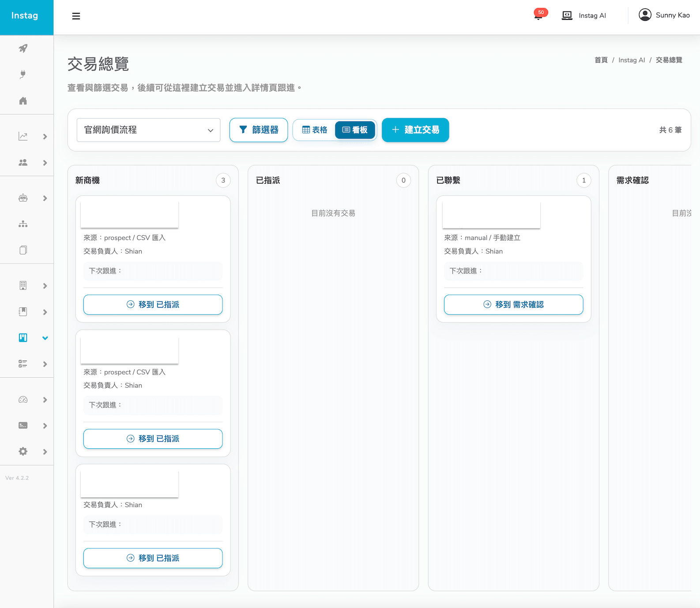Click the 目前沒有交易 text in 已指派 column

[333, 213]
